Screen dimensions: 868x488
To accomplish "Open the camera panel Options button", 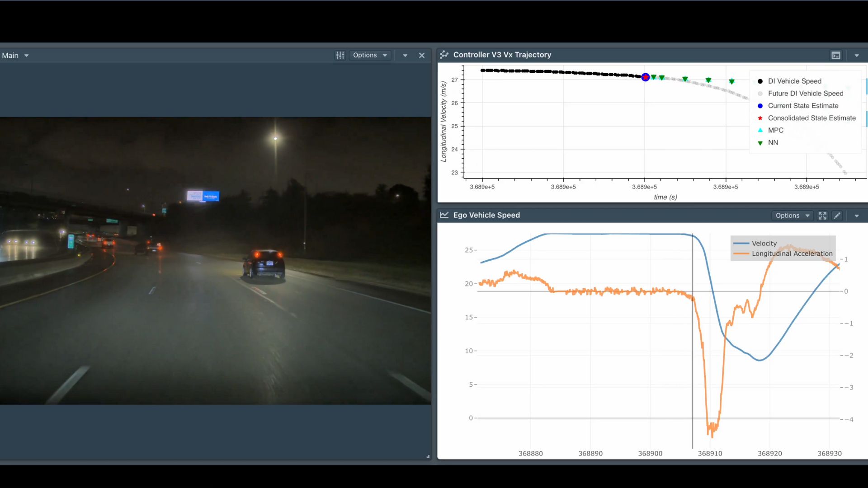I will [x=370, y=55].
